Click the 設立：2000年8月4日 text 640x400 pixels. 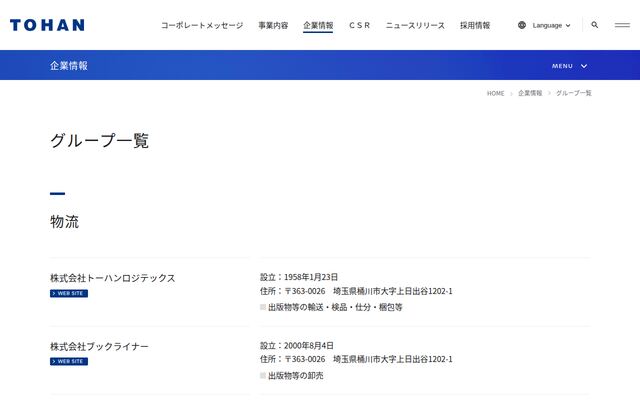click(297, 346)
